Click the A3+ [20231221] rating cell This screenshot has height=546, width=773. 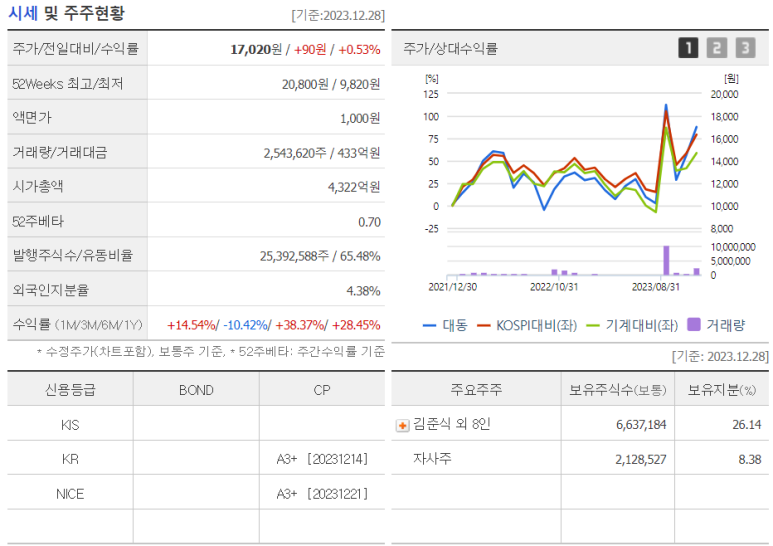tap(322, 494)
